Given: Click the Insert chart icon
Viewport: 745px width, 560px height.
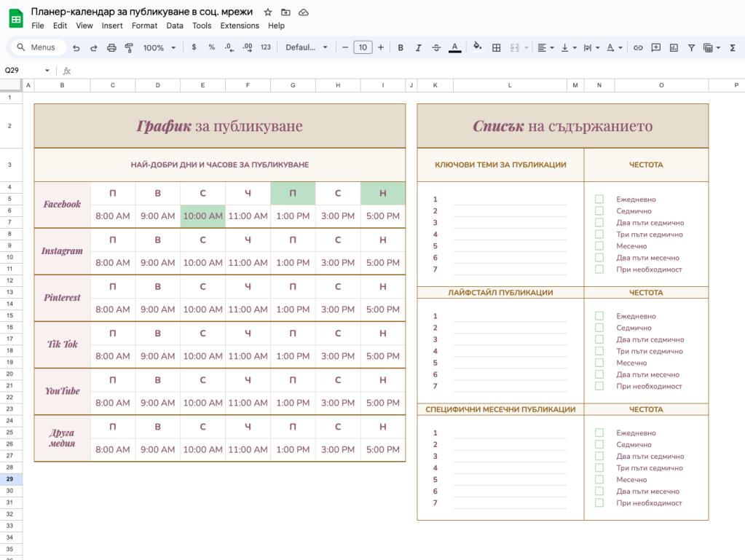Looking at the screenshot, I should pyautogui.click(x=674, y=47).
